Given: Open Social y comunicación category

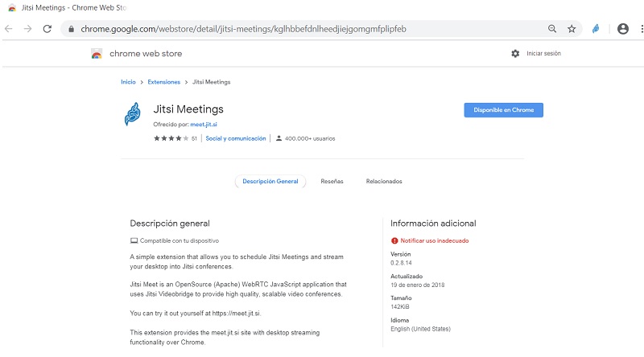Looking at the screenshot, I should tap(236, 138).
